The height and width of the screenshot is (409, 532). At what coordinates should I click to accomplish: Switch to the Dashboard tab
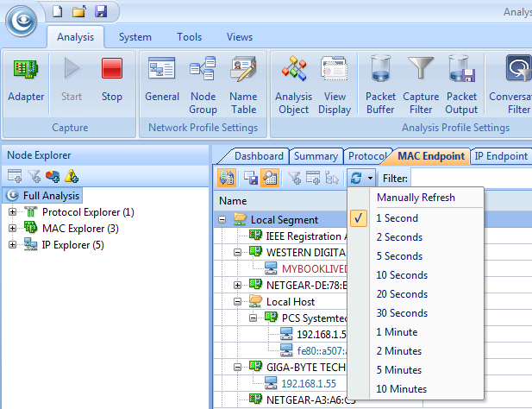coord(259,156)
